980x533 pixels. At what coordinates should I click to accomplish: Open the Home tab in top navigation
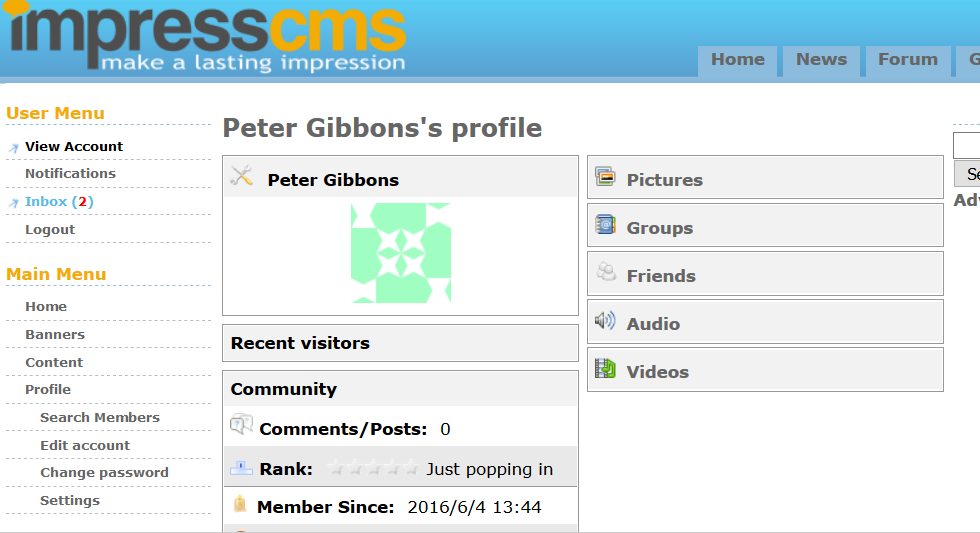coord(737,59)
